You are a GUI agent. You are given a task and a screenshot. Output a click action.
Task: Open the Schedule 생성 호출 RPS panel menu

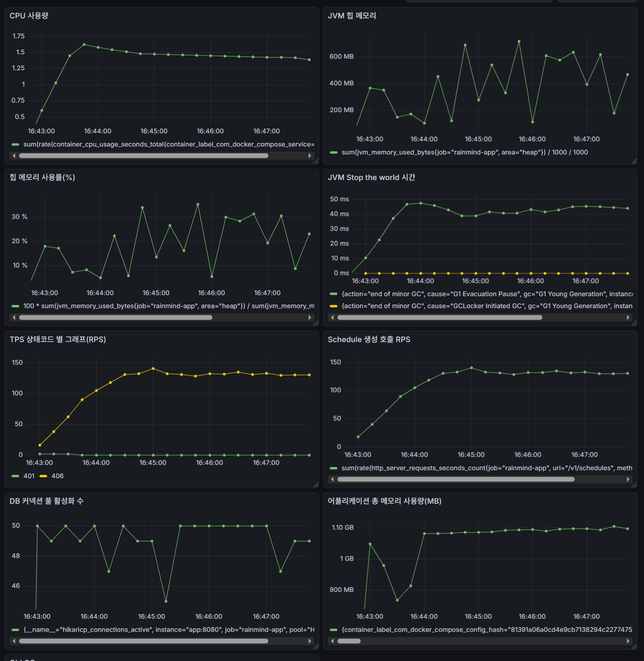[369, 339]
